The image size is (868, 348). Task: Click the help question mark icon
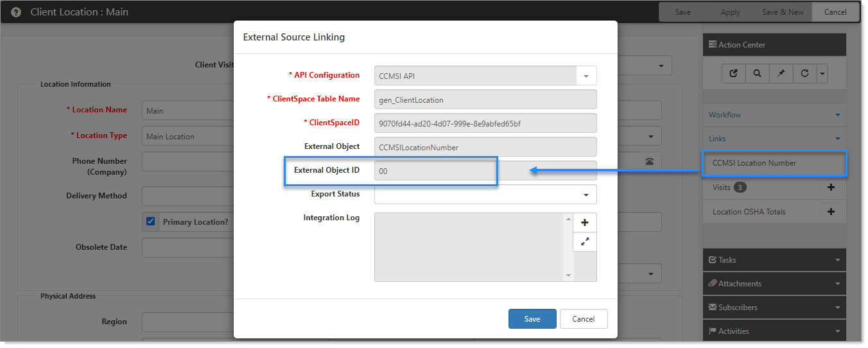[16, 12]
